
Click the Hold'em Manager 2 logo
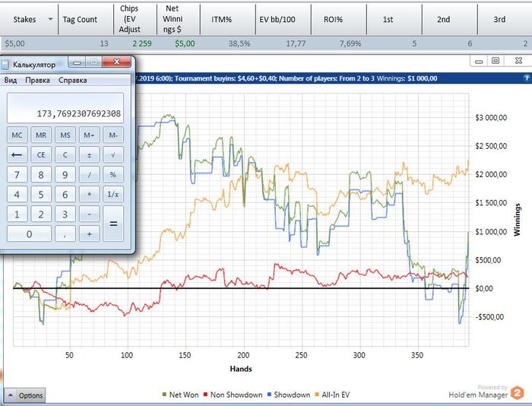click(x=518, y=393)
